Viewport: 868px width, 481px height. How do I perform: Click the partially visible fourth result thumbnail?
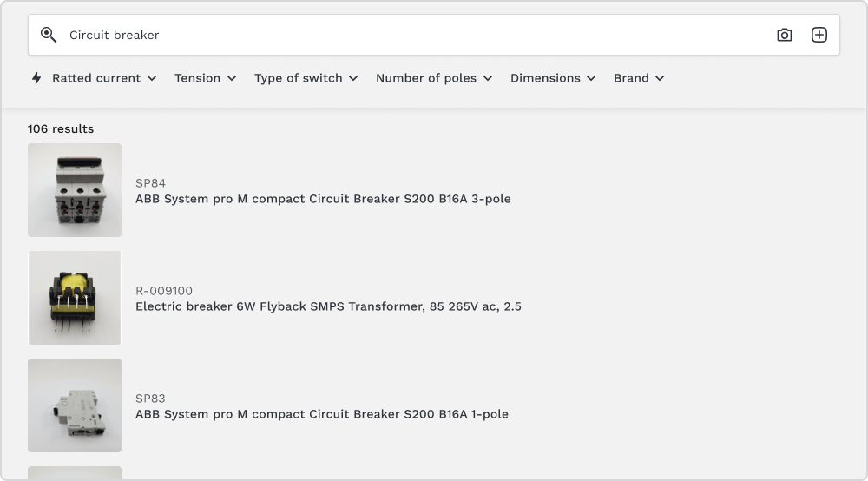[x=75, y=472]
